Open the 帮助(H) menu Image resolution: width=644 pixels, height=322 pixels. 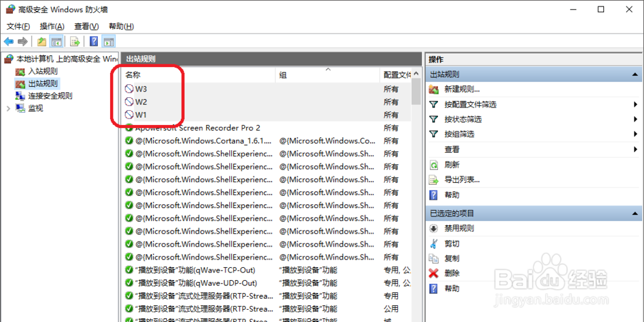coord(121,26)
